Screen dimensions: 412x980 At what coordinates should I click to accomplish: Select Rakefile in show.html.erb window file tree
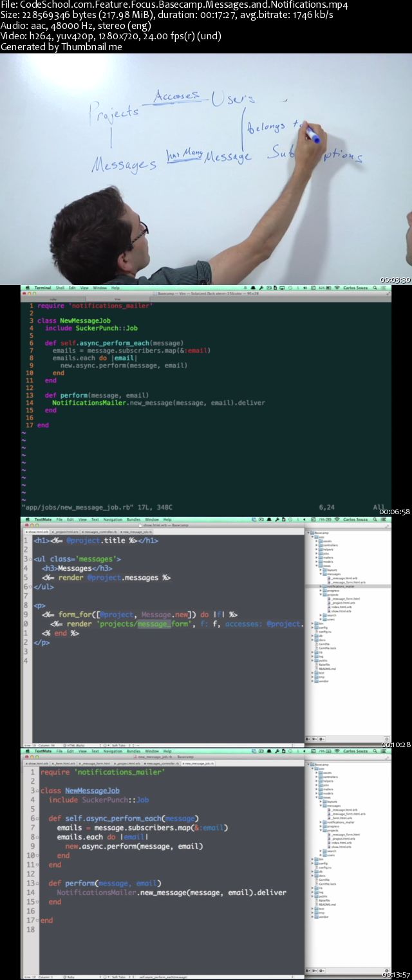324,665
